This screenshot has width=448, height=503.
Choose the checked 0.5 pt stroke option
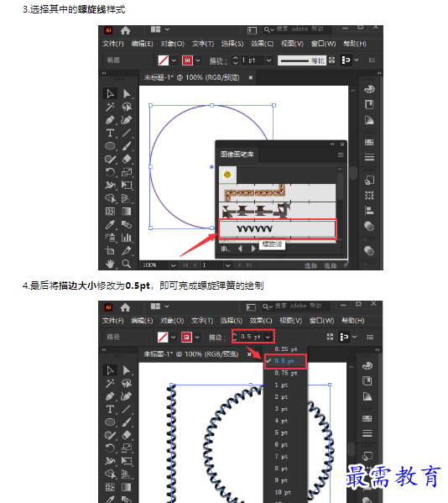tap(285, 361)
